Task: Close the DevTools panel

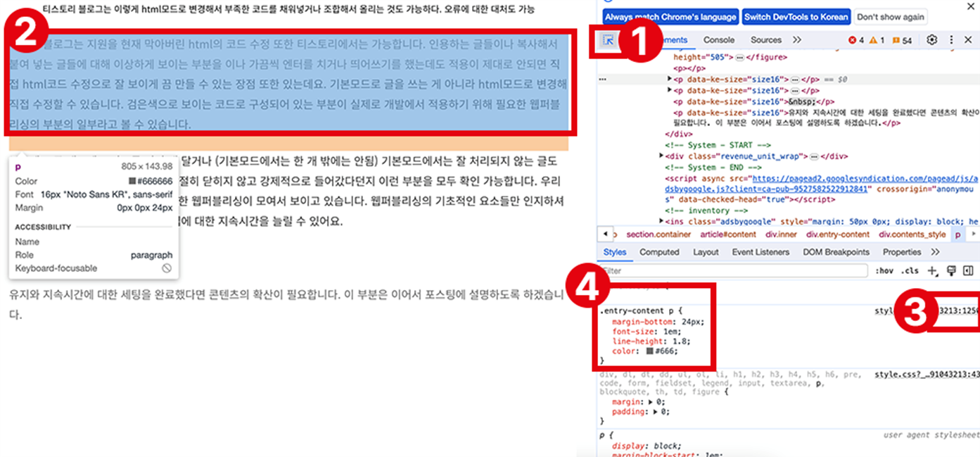Action: 968,40
